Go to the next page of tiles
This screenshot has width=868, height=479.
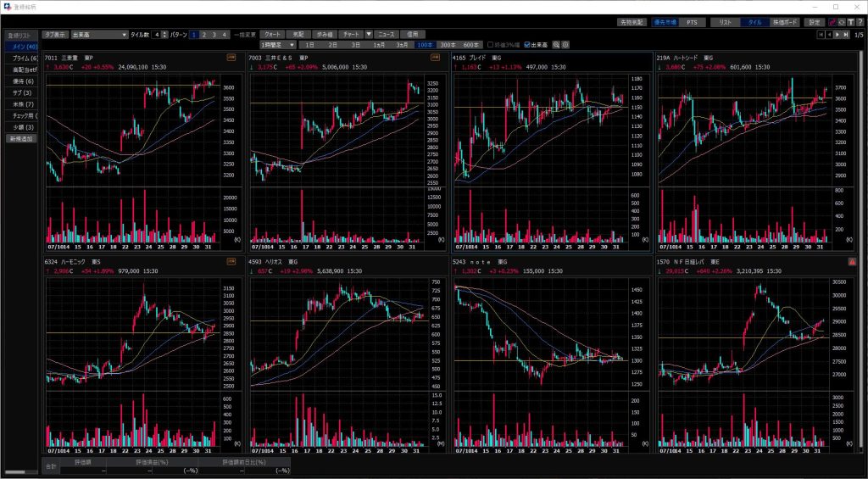(x=837, y=35)
